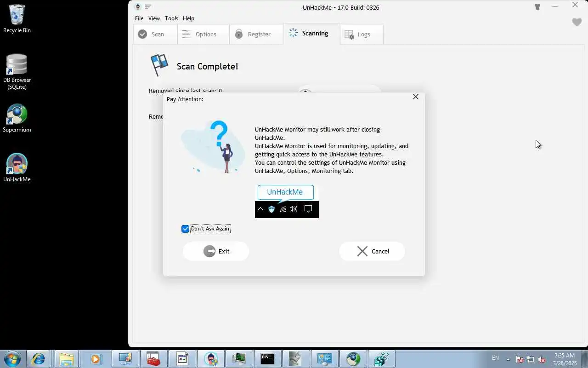
Task: Uncheck the Don't Ask Again checkbox
Action: click(186, 229)
